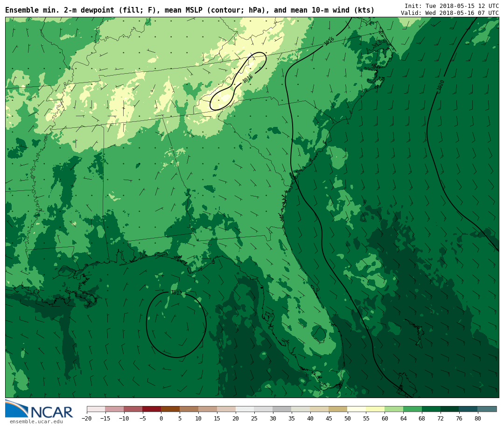Choose the dark green swatch between 68 and 72
Viewport: 504px width, 427px height.
(431, 409)
